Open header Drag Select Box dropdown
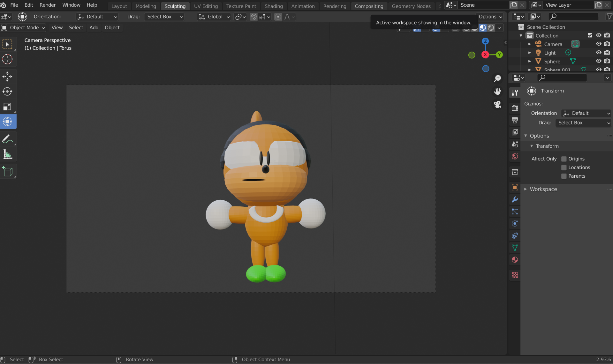The image size is (613, 364). 164,17
